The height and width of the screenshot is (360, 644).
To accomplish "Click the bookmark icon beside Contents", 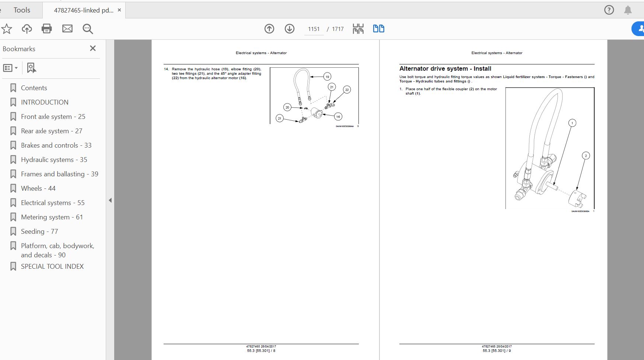I will [x=13, y=88].
